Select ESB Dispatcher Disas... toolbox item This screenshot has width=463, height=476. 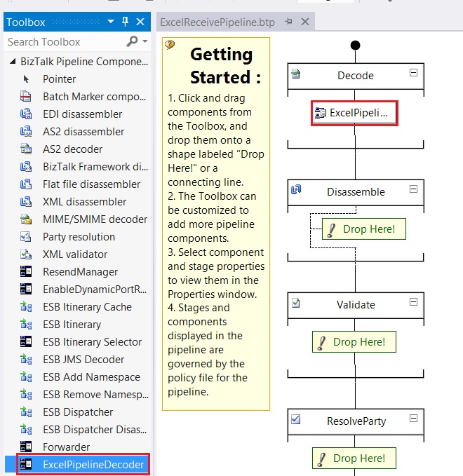77,430
